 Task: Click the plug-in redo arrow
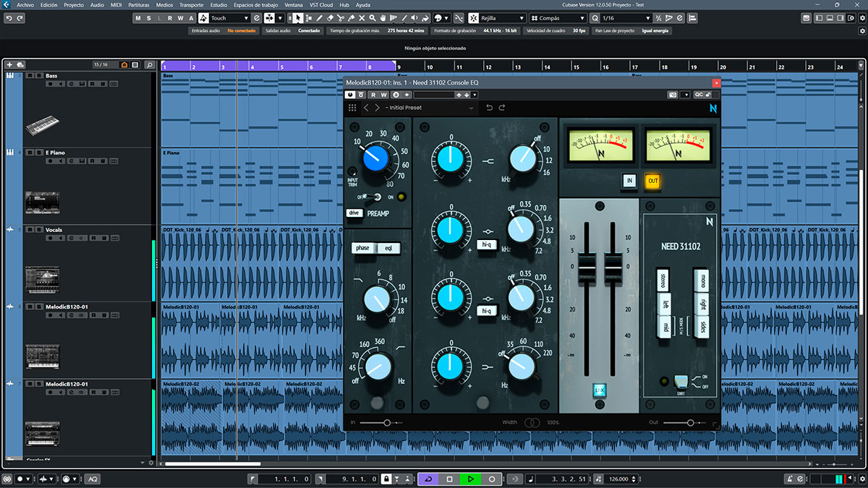pyautogui.click(x=502, y=108)
